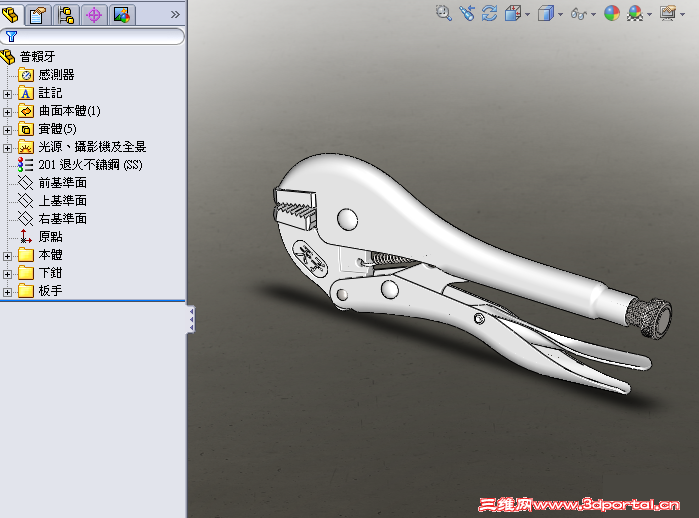Open the Section View dropdown arrow
Viewport: 699px width, 518px height.
tap(528, 15)
